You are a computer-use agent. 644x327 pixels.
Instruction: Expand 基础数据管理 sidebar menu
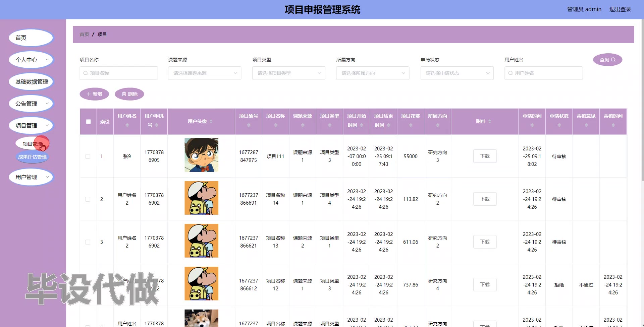point(31,82)
